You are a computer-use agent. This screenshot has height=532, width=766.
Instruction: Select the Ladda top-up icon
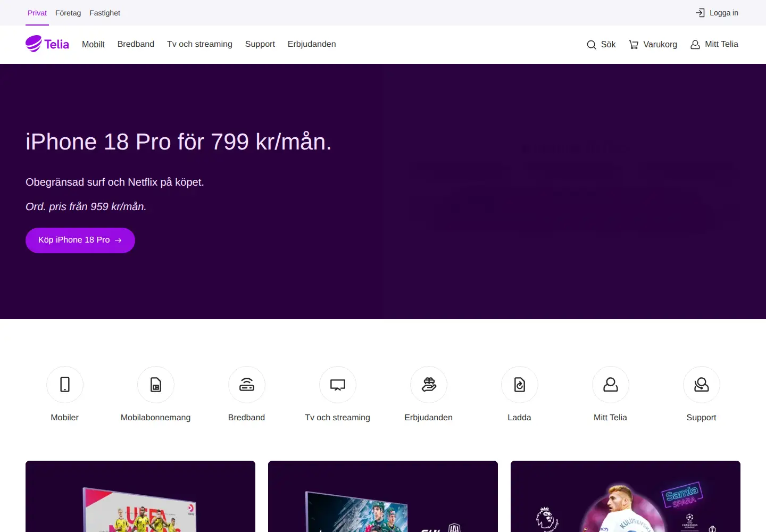[x=520, y=385]
